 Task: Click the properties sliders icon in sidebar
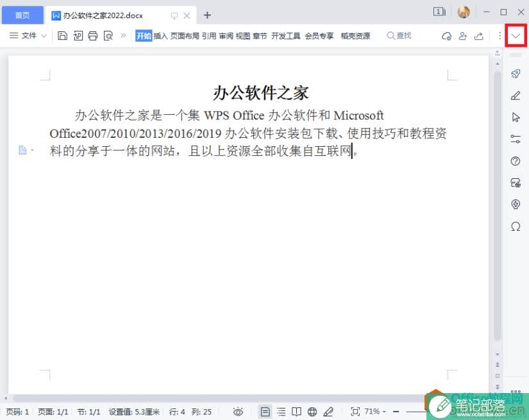pos(516,139)
